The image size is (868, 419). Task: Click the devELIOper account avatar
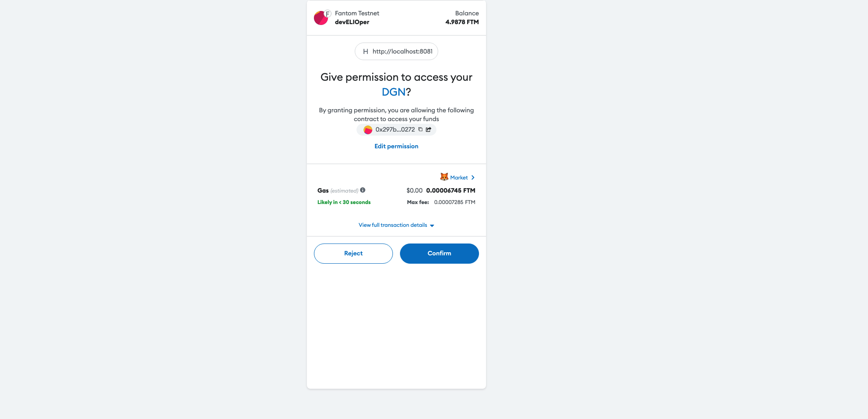point(320,18)
